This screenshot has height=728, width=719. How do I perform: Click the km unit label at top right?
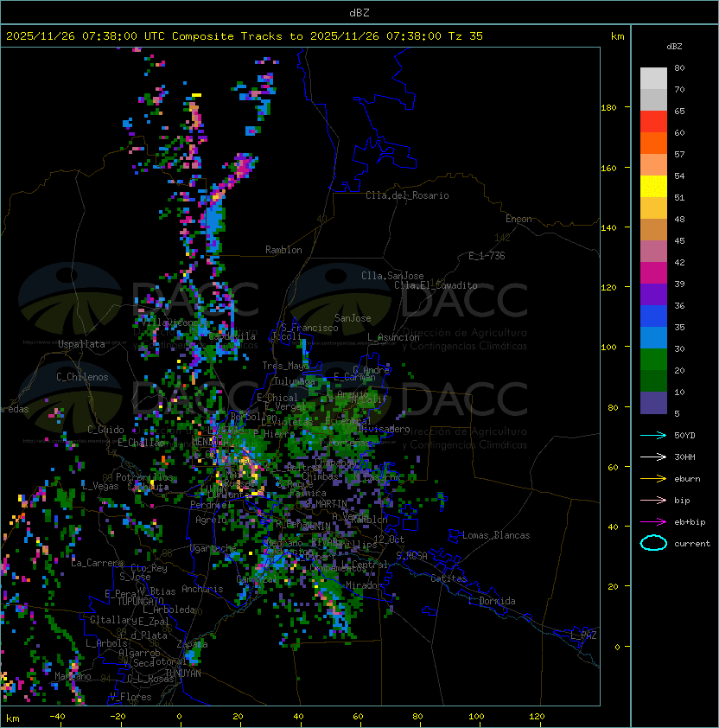(617, 36)
